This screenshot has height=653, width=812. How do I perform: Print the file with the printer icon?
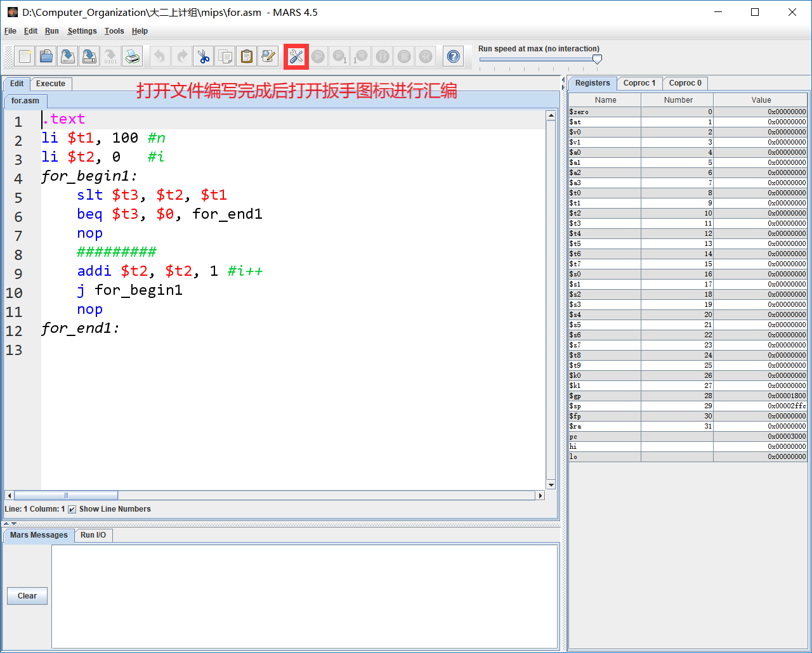tap(133, 56)
